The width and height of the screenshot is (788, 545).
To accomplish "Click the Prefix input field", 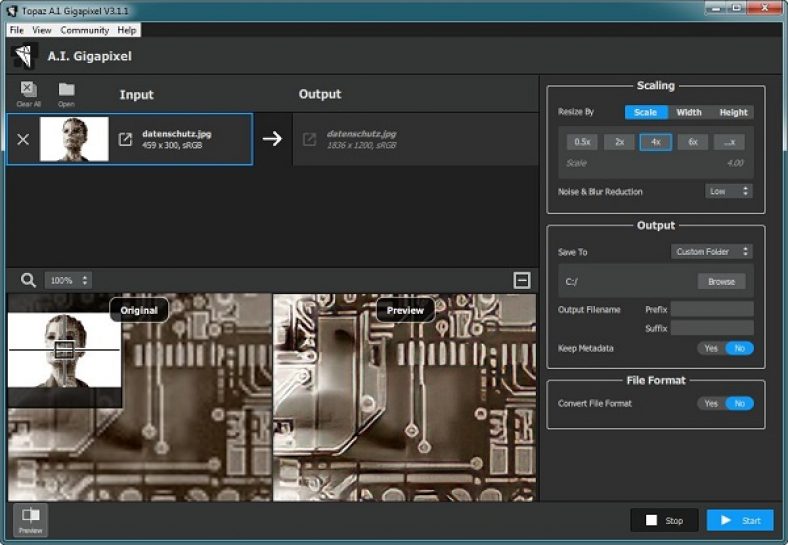I will click(x=712, y=310).
